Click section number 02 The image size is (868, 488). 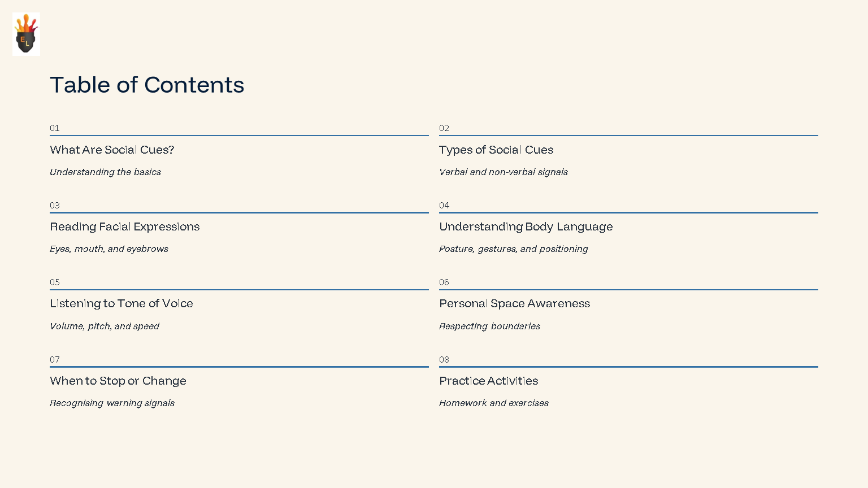tap(444, 128)
